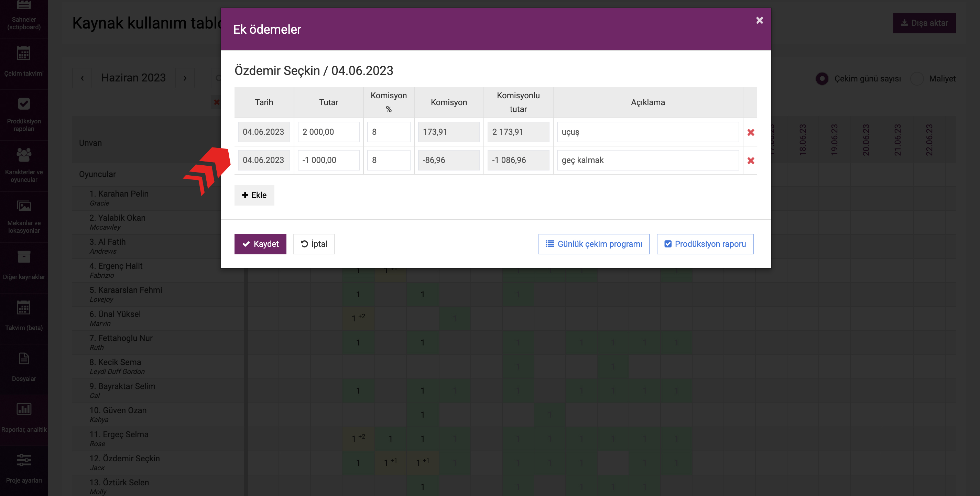
Task: Select actor 11. Ergeç Selma
Action: tap(119, 434)
